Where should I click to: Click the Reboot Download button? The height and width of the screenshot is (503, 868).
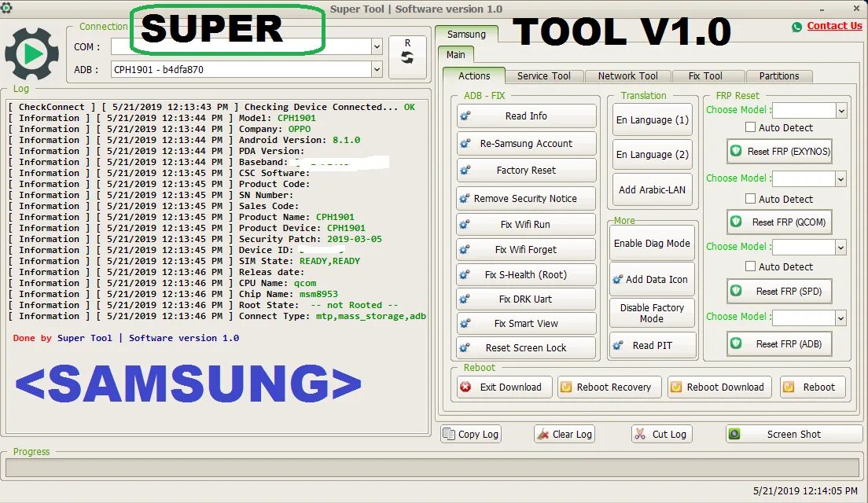[x=720, y=387]
